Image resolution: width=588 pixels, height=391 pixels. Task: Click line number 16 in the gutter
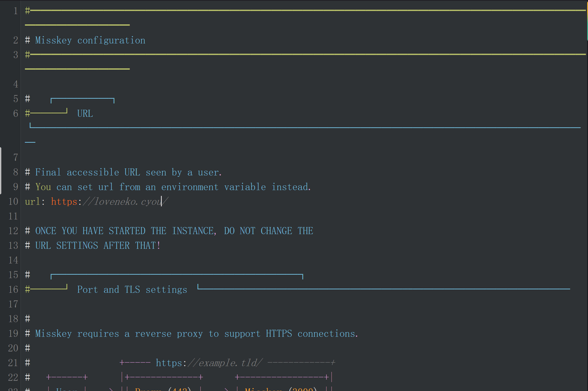pos(13,289)
